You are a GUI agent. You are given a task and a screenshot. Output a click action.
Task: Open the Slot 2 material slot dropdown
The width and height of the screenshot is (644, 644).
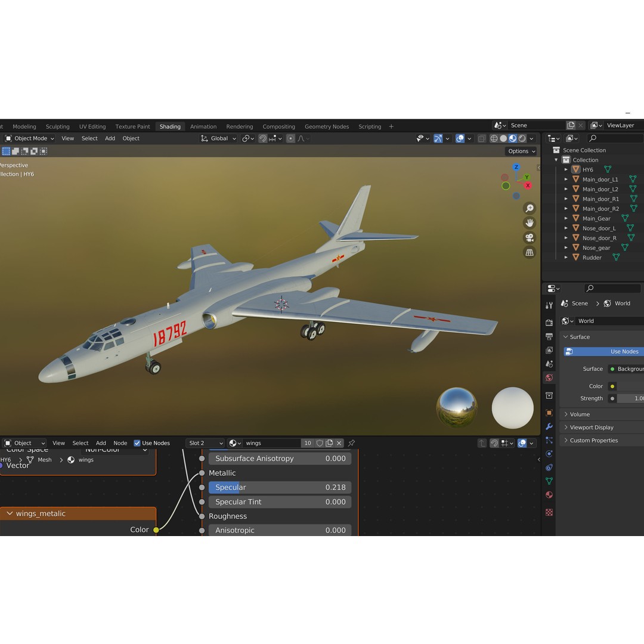[205, 443]
